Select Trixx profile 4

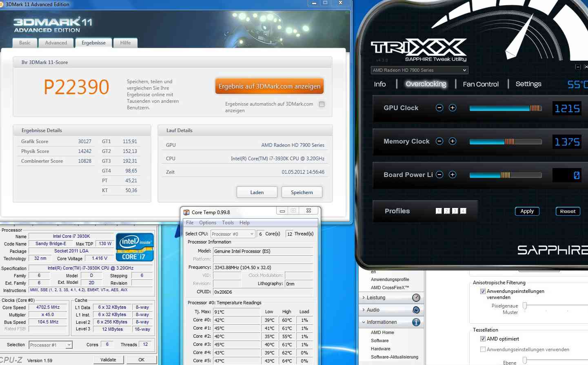pyautogui.click(x=463, y=211)
